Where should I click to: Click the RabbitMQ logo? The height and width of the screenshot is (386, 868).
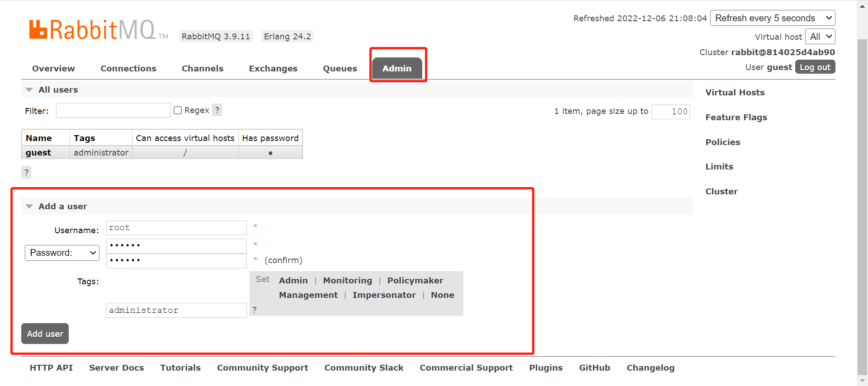click(x=93, y=30)
